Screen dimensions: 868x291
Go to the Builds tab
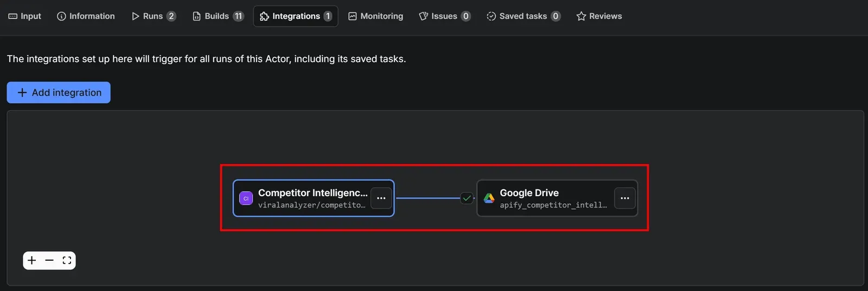click(x=218, y=16)
